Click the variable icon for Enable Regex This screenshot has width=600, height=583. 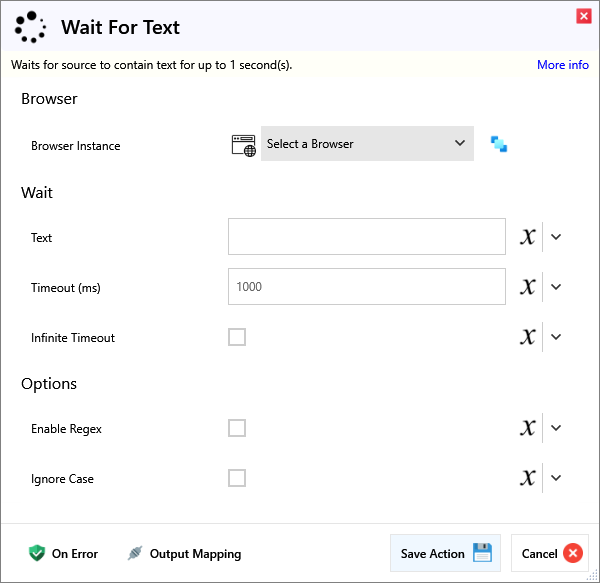tap(528, 428)
